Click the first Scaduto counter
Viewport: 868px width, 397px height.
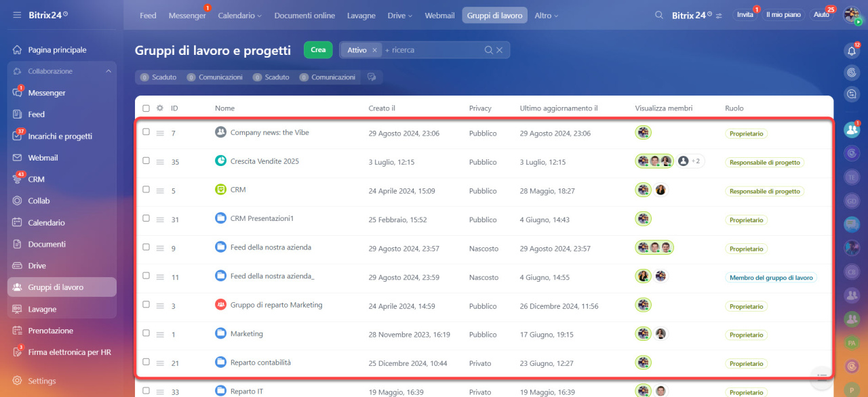(x=158, y=77)
